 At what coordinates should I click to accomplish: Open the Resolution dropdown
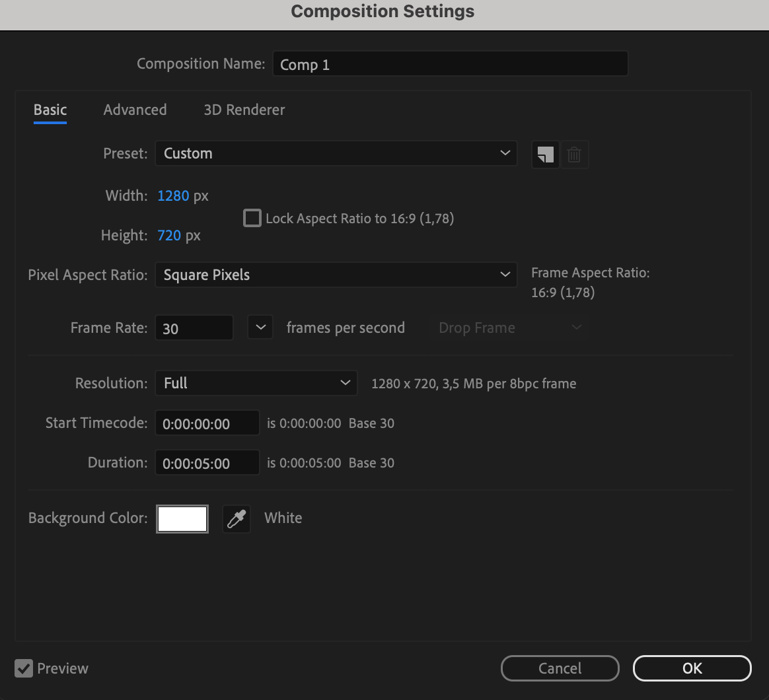pyautogui.click(x=256, y=383)
